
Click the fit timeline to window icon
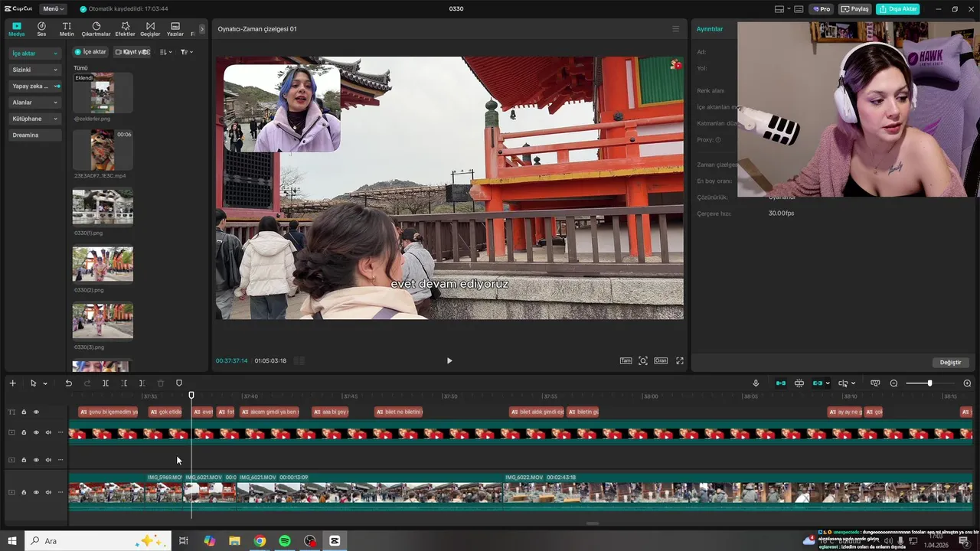[x=875, y=383]
